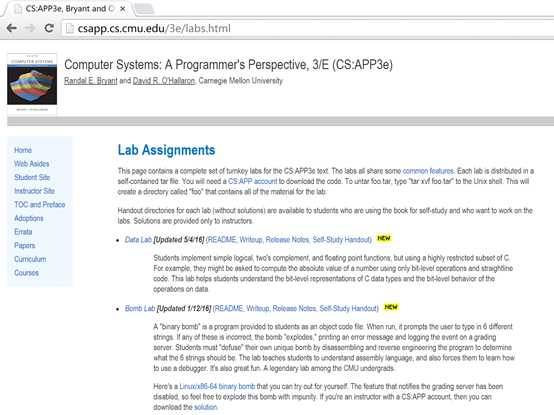Open Adoptions sidebar link

click(x=29, y=218)
